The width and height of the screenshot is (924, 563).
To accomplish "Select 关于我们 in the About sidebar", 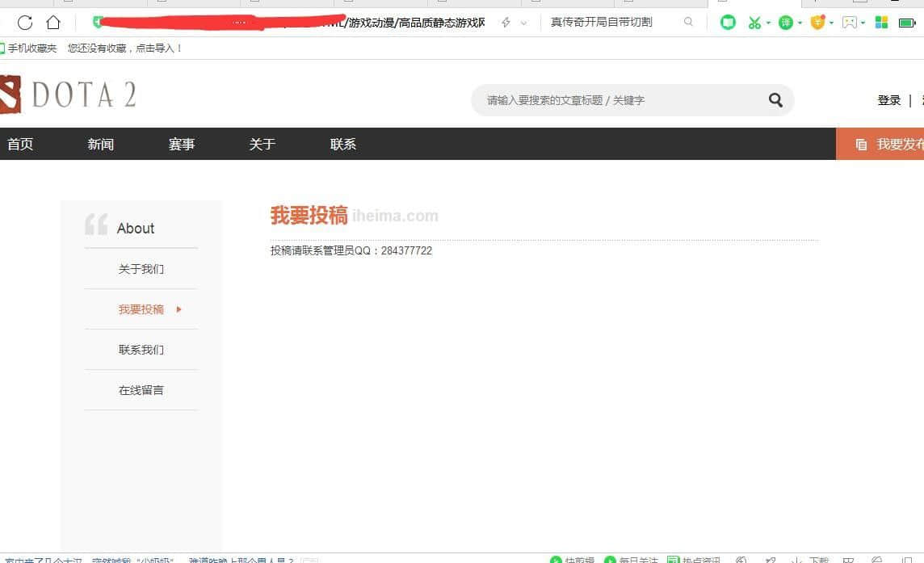I will [141, 269].
